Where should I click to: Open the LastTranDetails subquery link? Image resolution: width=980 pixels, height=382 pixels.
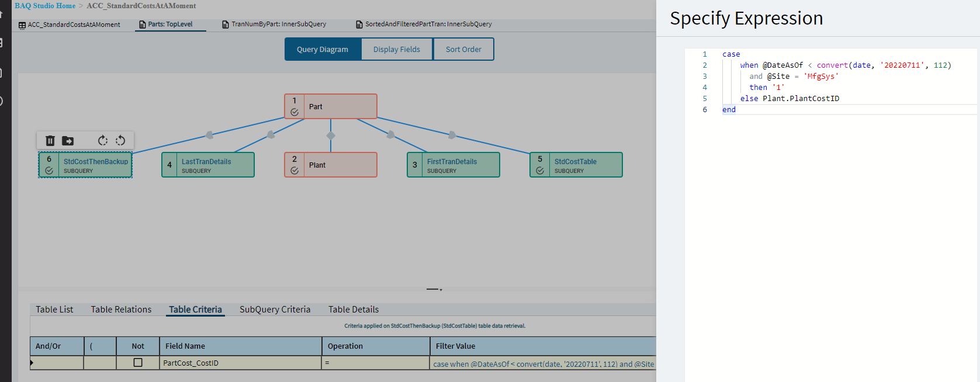206,162
